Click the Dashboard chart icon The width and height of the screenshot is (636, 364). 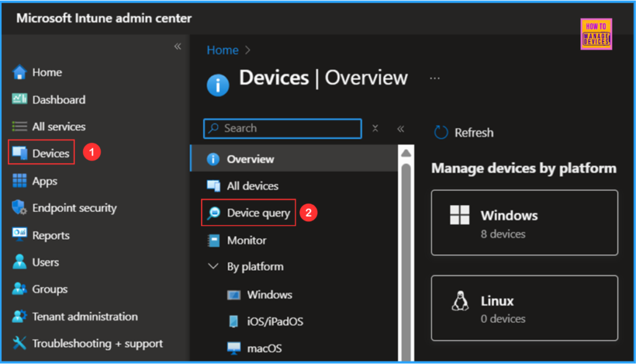tap(19, 99)
